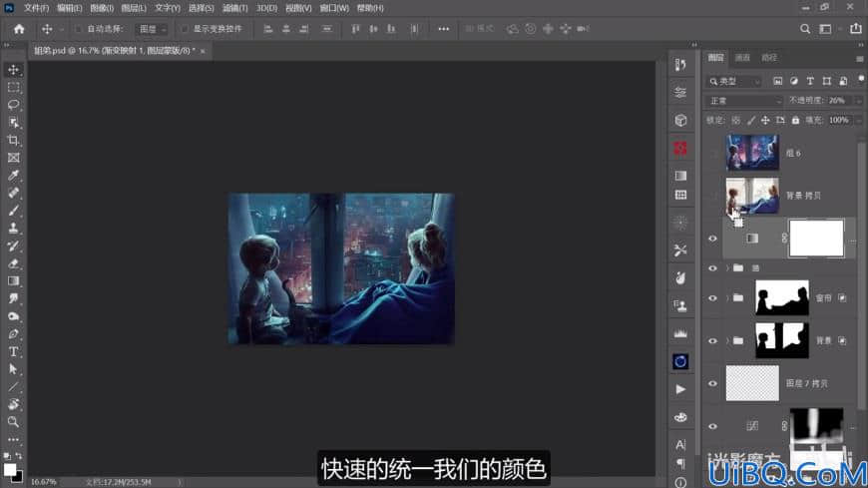This screenshot has width=868, height=488.
Task: Switch to the 路径 paths tab
Action: pyautogui.click(x=769, y=58)
